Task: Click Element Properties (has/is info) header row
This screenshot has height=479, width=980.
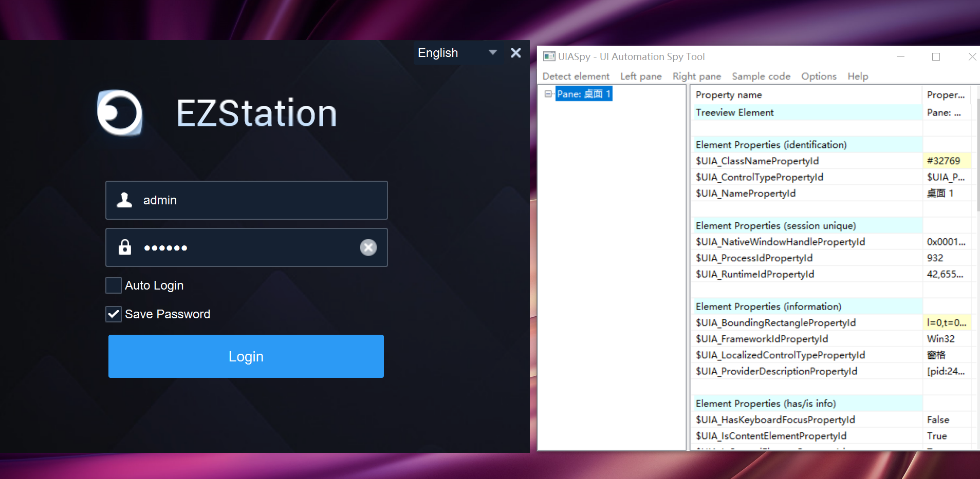Action: click(x=832, y=404)
